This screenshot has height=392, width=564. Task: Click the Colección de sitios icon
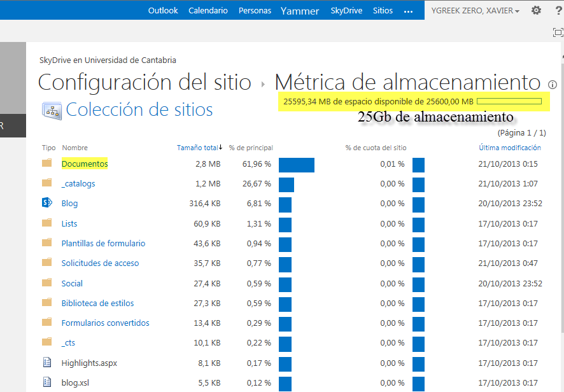(52, 111)
